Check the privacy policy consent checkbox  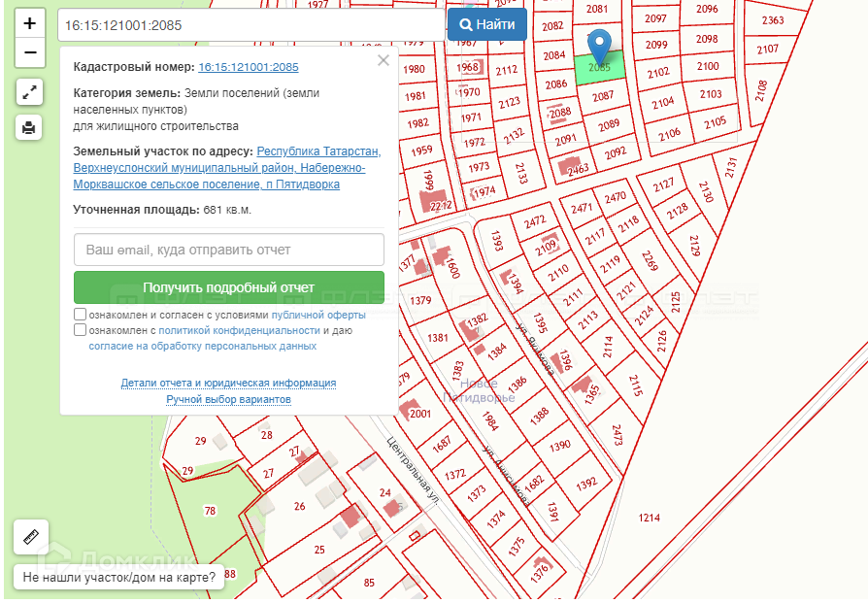pos(80,330)
